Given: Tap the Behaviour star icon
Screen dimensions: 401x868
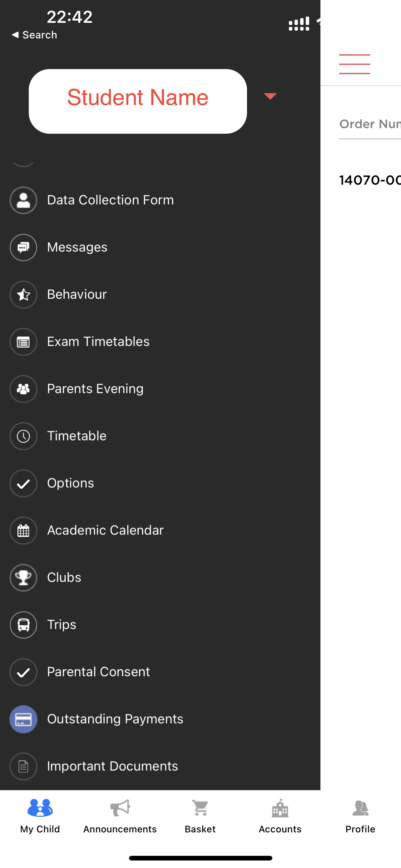Looking at the screenshot, I should (23, 295).
